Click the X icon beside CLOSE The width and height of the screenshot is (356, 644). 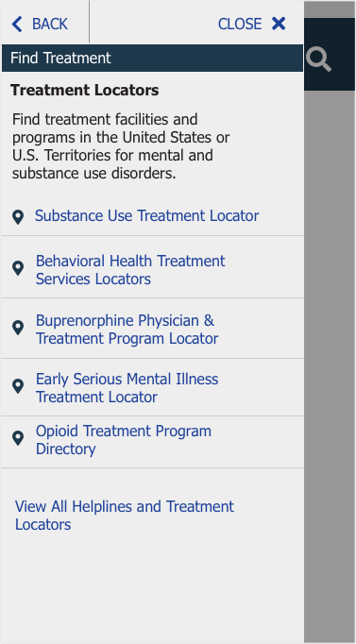point(279,24)
